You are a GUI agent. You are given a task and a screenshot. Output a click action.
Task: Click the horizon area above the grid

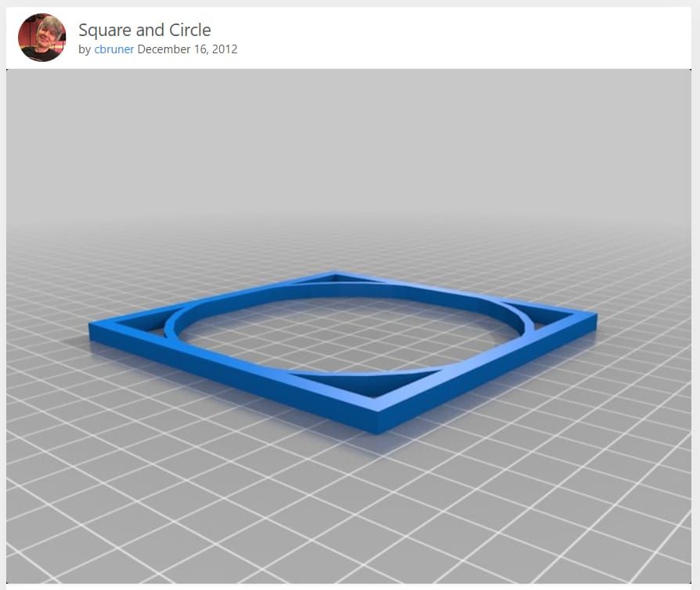click(x=350, y=141)
